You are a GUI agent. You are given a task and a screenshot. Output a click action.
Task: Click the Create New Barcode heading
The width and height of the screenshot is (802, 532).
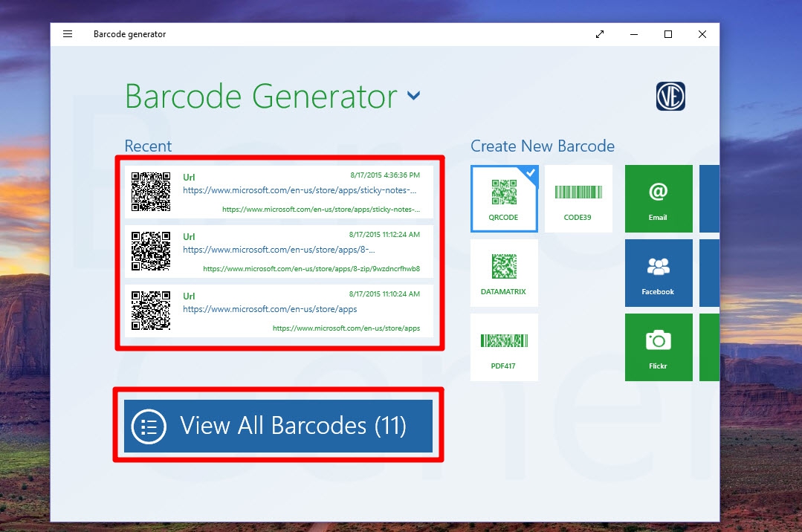coord(543,146)
